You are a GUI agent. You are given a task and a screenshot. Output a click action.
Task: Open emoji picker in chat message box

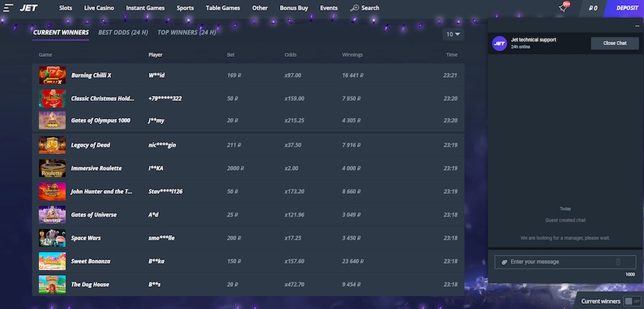click(x=618, y=262)
